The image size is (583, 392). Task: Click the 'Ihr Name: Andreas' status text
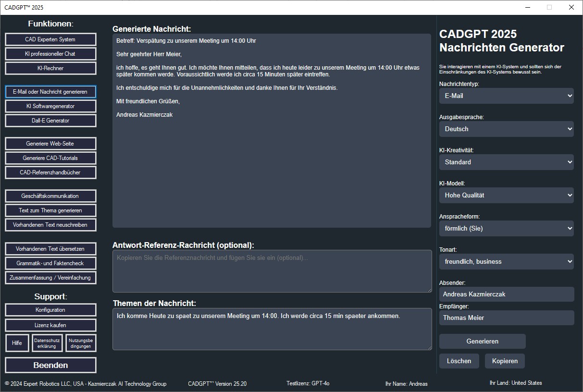(x=406, y=384)
